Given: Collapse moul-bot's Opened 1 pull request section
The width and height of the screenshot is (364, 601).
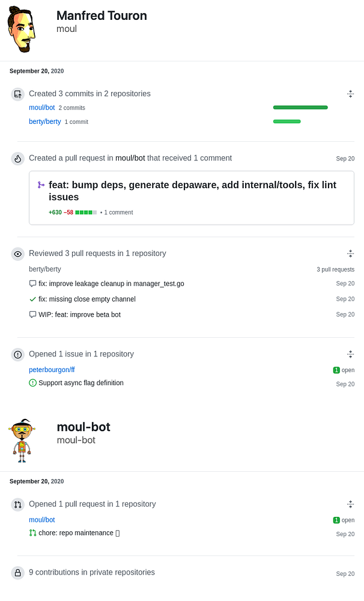Looking at the screenshot, I should click(350, 505).
